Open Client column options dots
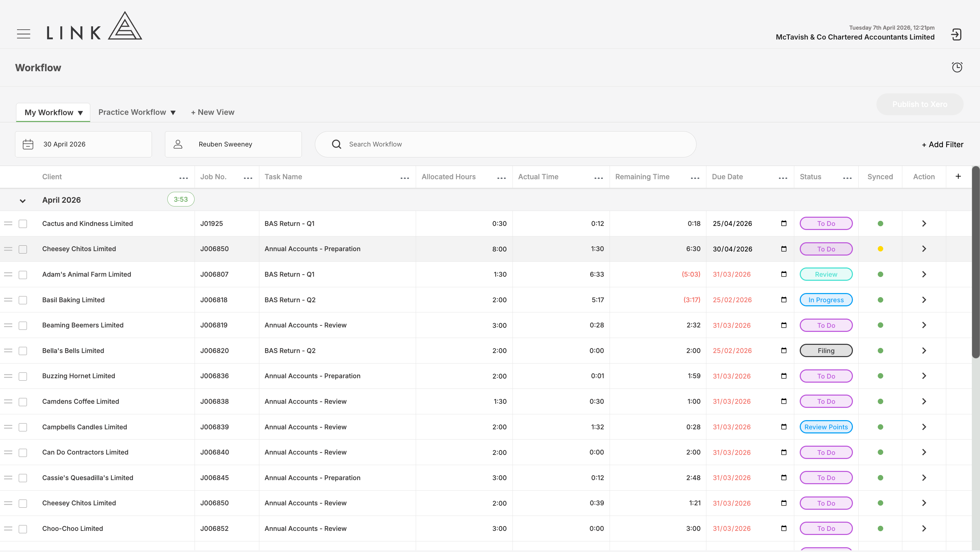 (184, 178)
